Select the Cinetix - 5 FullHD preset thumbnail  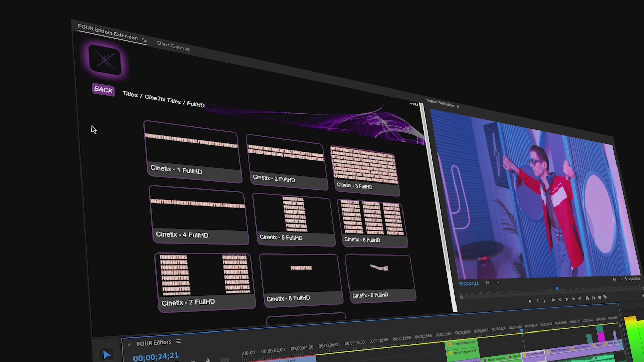(x=294, y=215)
